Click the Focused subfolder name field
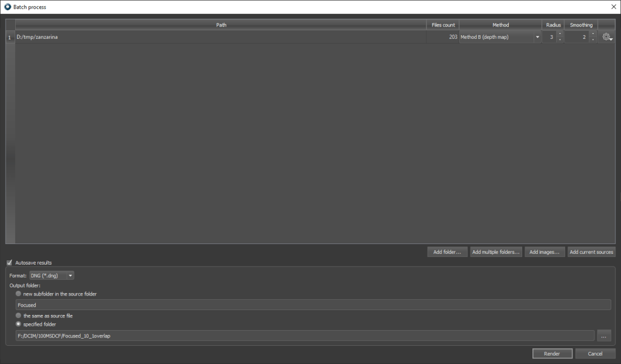This screenshot has height=364, width=621. (312, 305)
